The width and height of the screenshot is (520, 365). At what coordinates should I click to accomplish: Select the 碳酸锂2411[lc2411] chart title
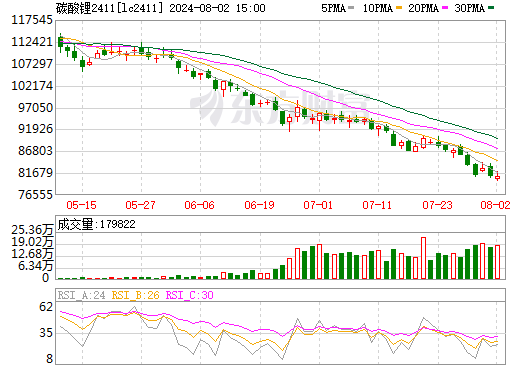pyautogui.click(x=110, y=8)
